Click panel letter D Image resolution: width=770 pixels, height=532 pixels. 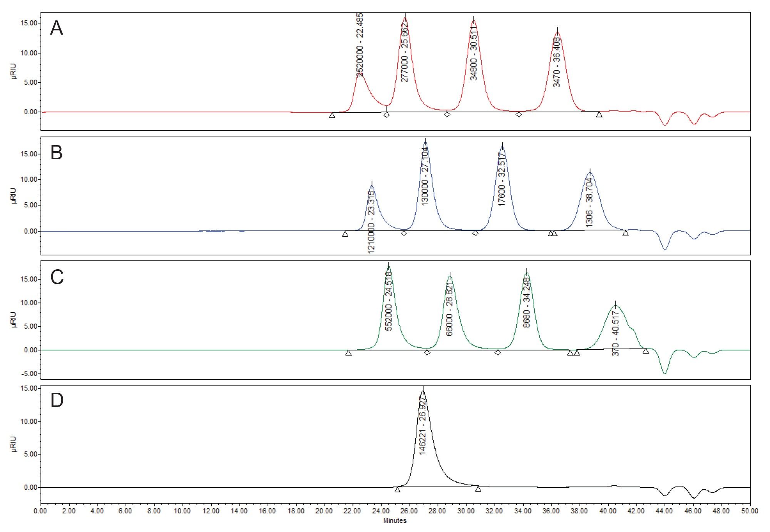click(x=57, y=400)
